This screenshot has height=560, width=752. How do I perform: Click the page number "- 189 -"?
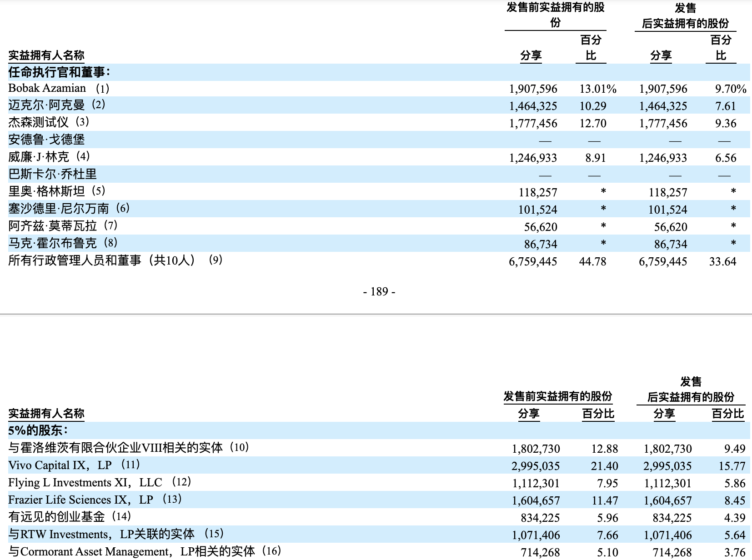(x=379, y=292)
